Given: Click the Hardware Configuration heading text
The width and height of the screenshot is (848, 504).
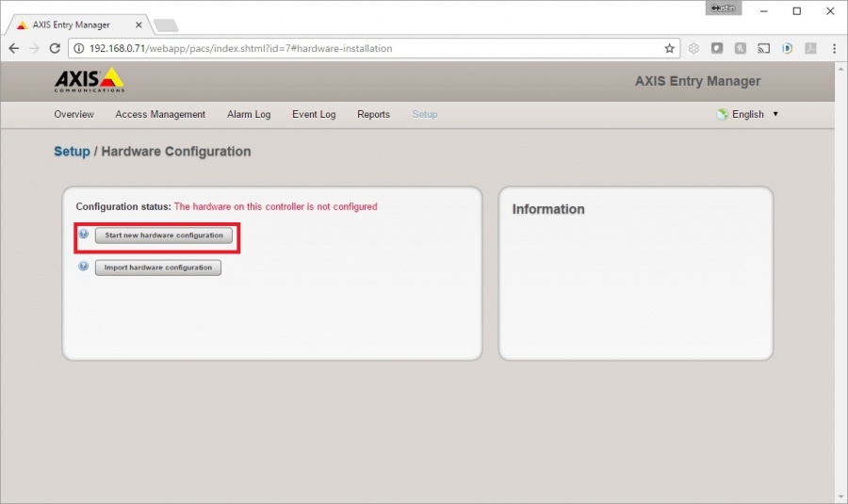Looking at the screenshot, I should click(176, 152).
